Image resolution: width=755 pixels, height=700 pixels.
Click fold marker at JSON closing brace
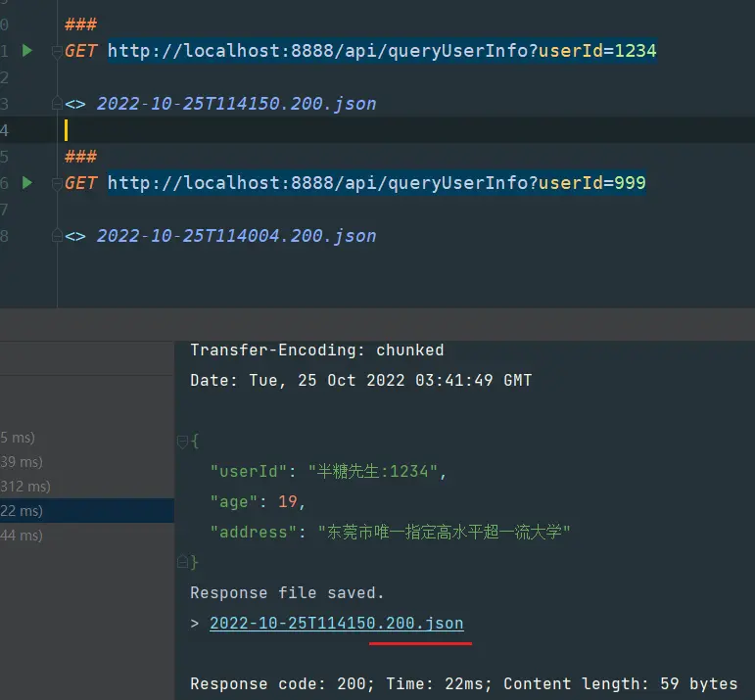[x=182, y=563]
